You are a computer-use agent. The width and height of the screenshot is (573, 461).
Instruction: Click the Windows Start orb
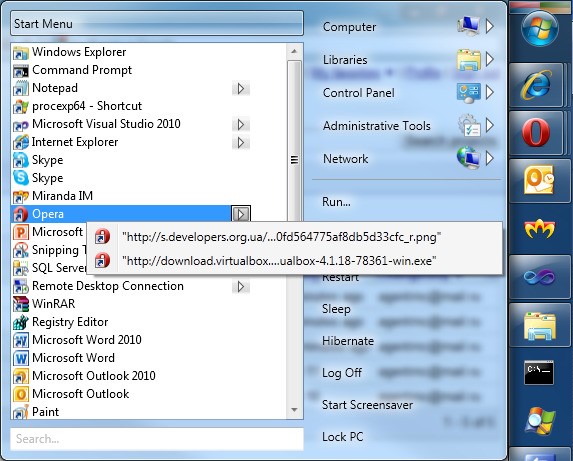[540, 29]
